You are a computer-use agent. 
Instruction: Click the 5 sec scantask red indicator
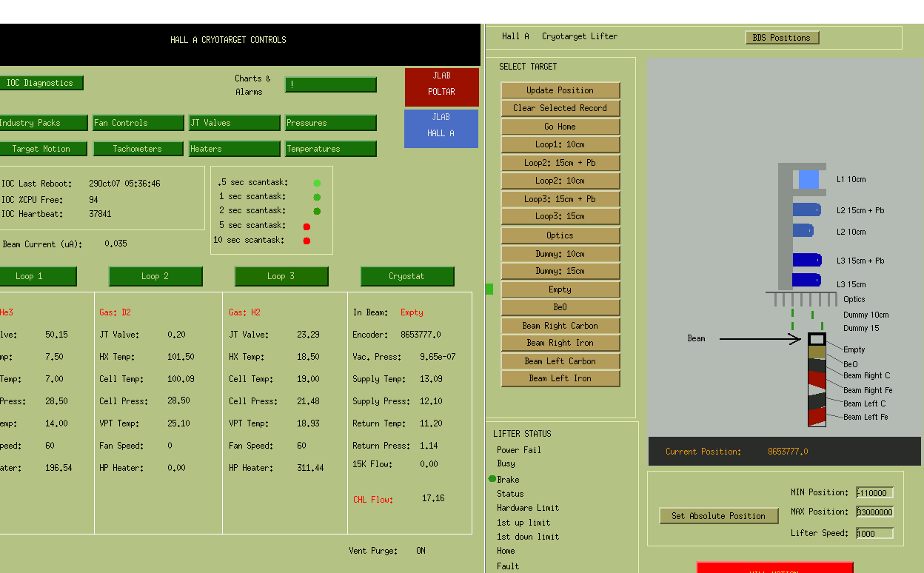(x=307, y=227)
